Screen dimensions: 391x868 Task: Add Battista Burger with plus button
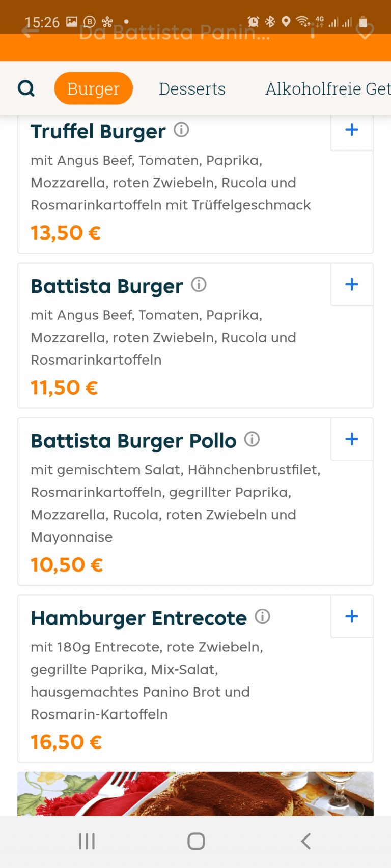pyautogui.click(x=352, y=284)
